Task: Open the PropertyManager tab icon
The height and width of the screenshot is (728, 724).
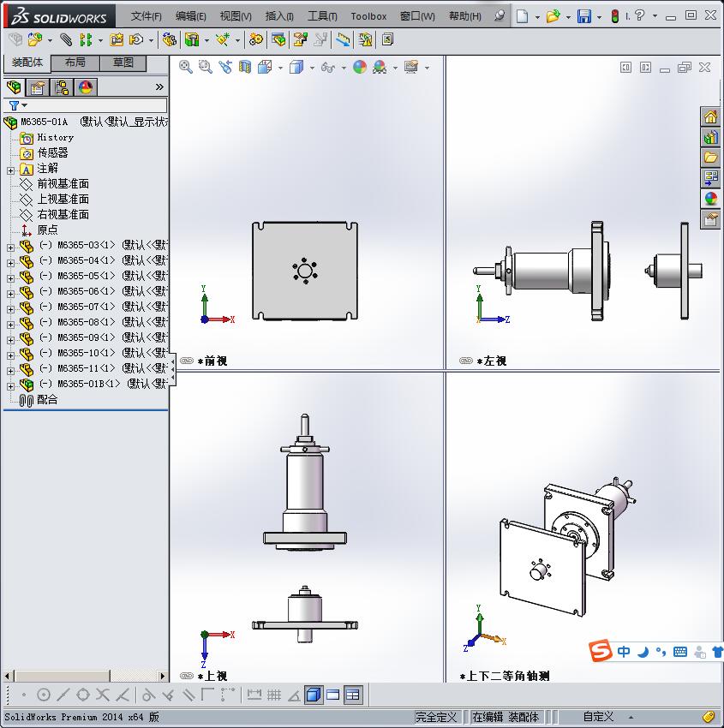Action: click(x=38, y=87)
